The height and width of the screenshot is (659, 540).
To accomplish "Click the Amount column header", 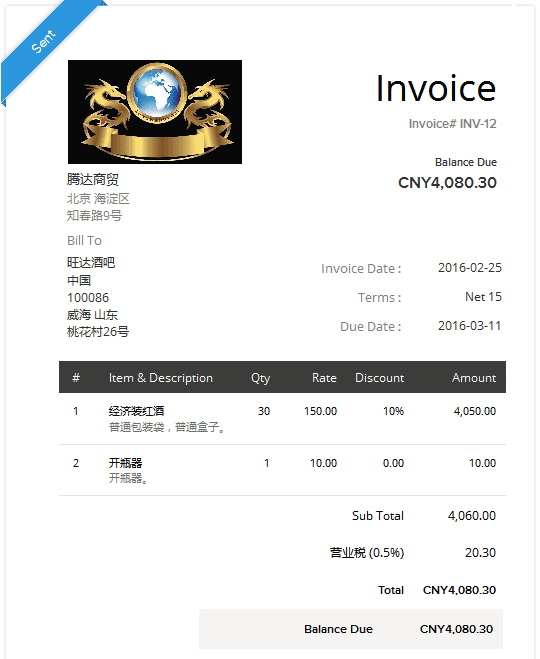I will pos(474,378).
